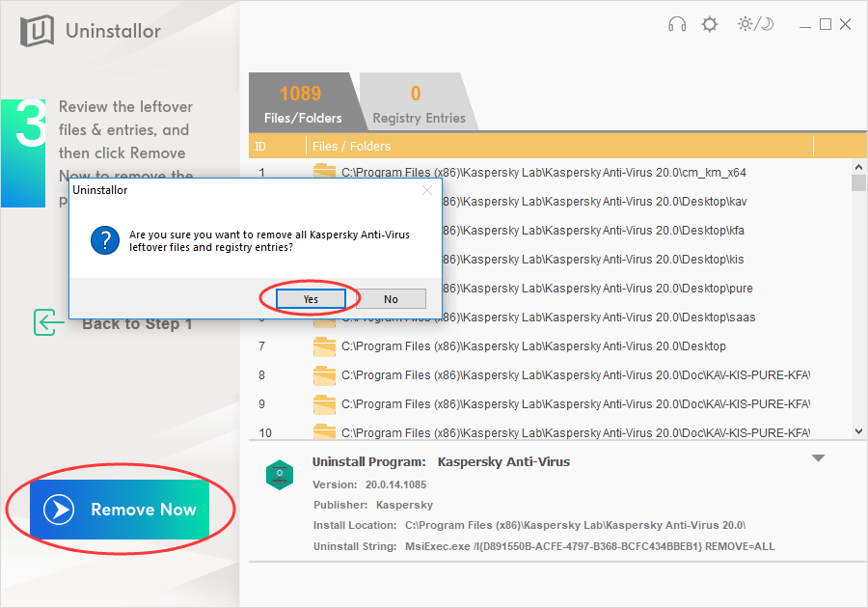Click No in the confirmation dialog
This screenshot has width=868, height=608.
pos(391,299)
